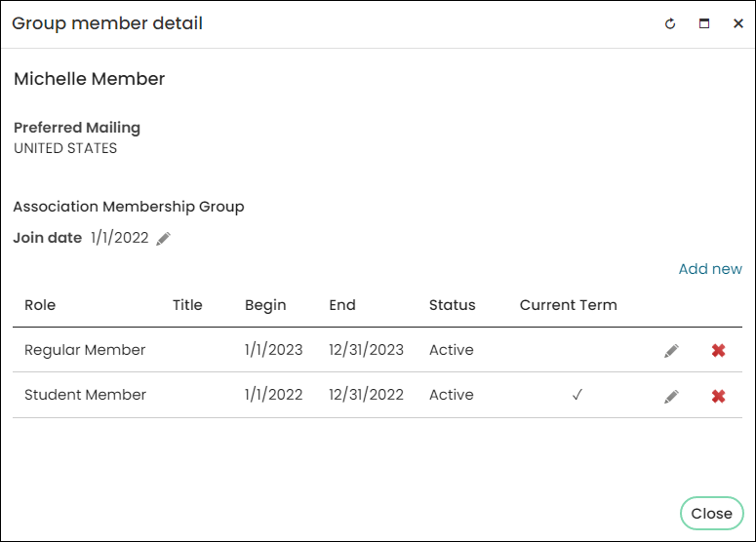Edit the Student Member role row
This screenshot has width=756, height=542.
tap(671, 397)
